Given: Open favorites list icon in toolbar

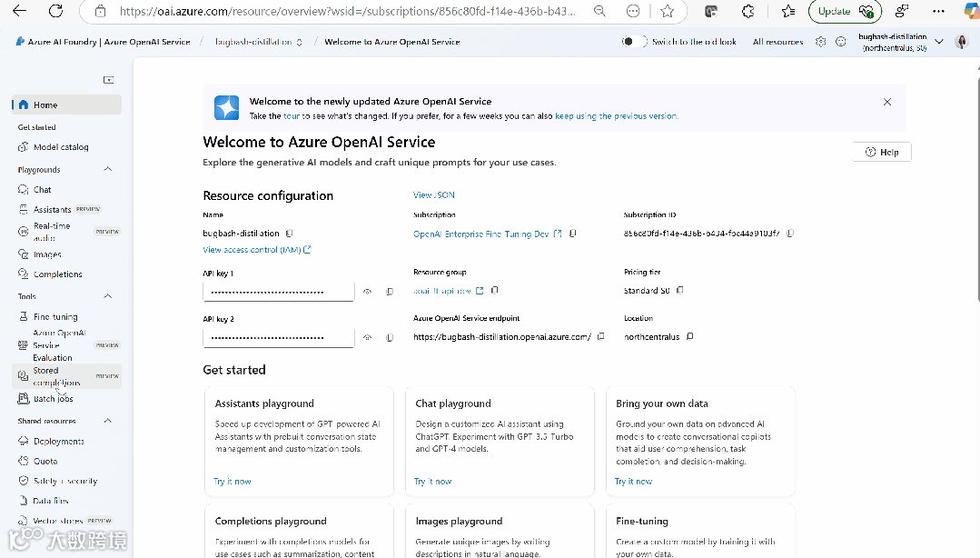Looking at the screenshot, I should pos(788,11).
